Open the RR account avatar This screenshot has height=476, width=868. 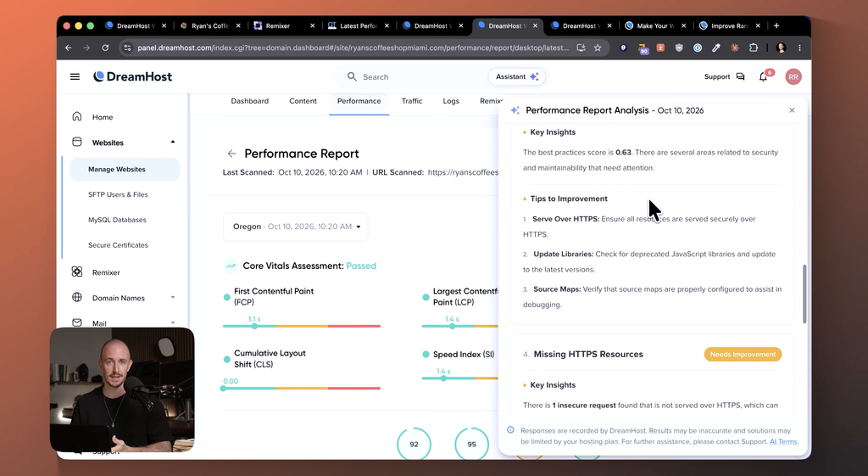(793, 77)
